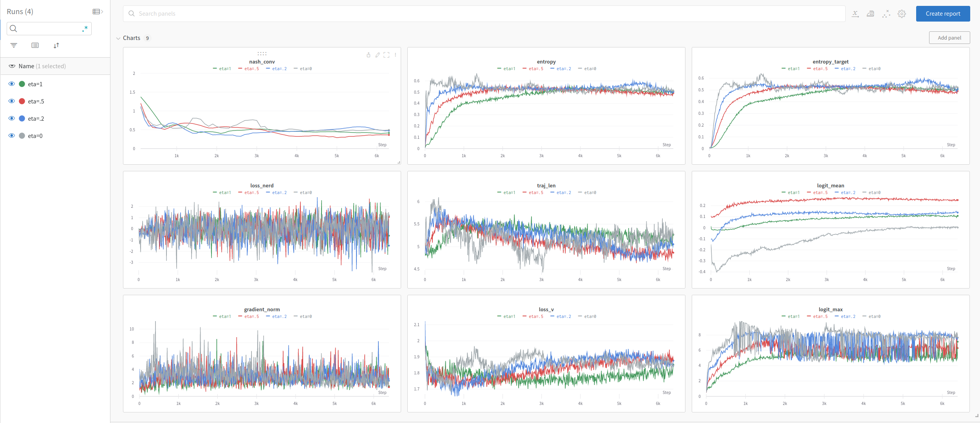Click the entropy_target chart title

click(x=831, y=62)
